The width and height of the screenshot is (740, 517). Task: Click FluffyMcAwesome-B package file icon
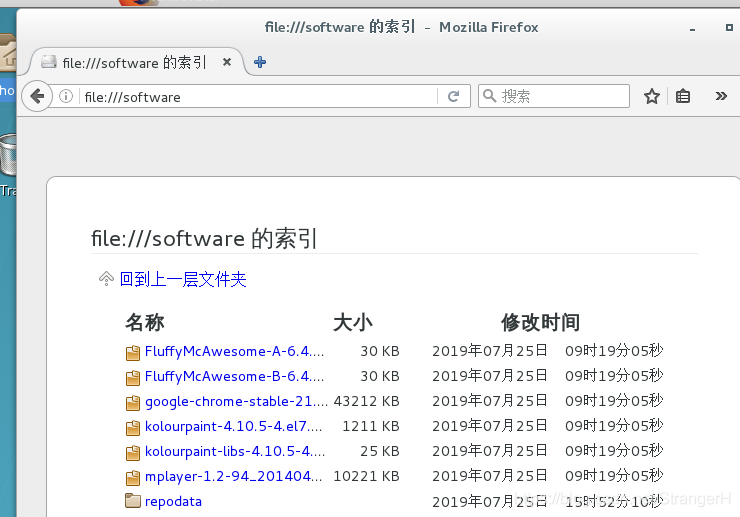pos(133,378)
